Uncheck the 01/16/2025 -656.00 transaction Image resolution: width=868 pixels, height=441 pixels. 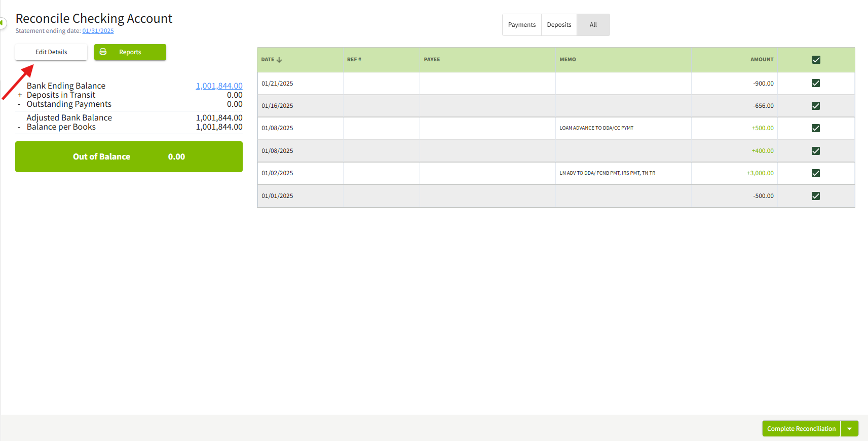(815, 106)
